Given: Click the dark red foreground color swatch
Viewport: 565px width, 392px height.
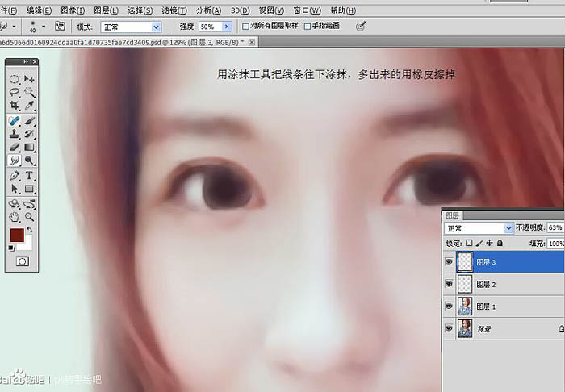Looking at the screenshot, I should coord(17,235).
